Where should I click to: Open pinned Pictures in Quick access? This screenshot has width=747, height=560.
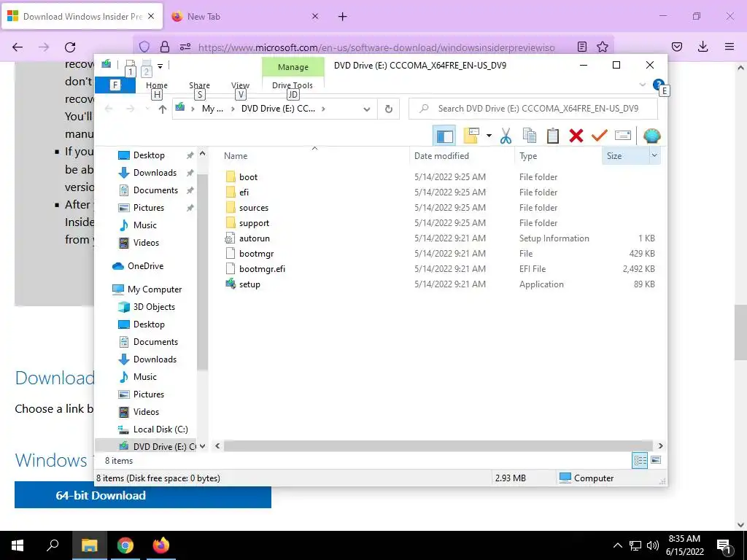pyautogui.click(x=149, y=208)
